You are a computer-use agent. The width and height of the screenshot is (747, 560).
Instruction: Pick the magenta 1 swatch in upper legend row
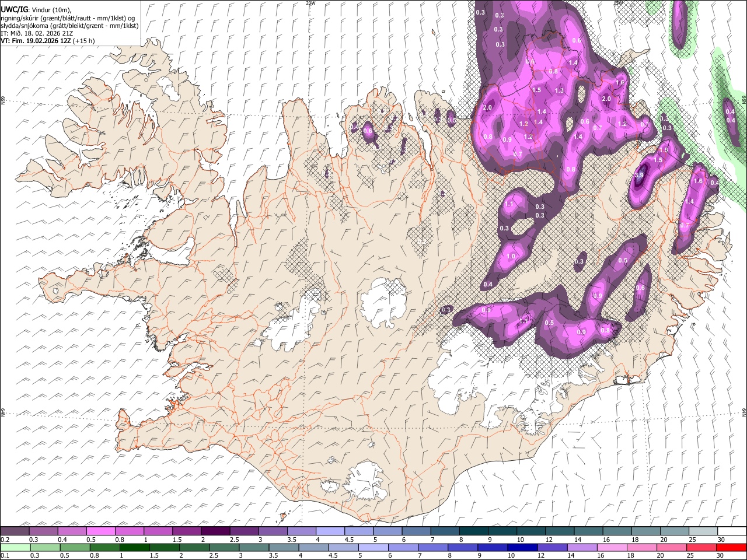pos(158,531)
